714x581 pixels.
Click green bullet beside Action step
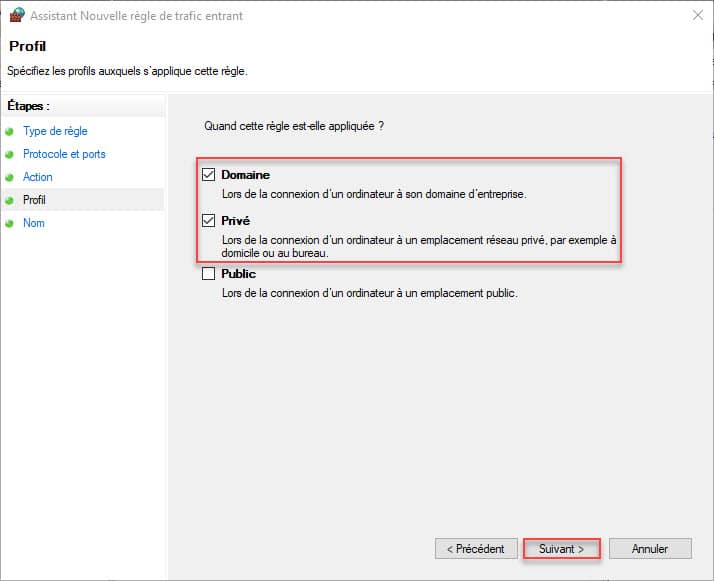coord(9,177)
